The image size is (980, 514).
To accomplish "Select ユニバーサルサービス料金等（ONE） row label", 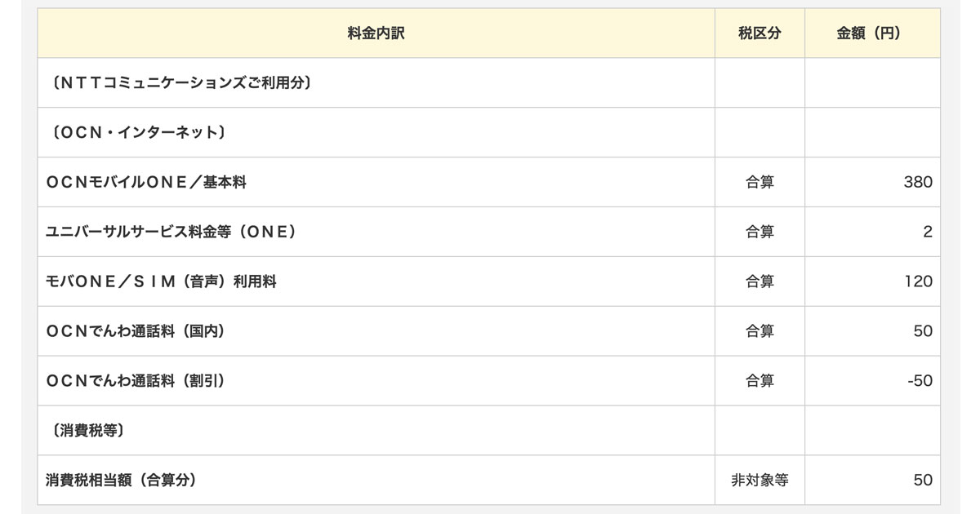I will tap(171, 232).
